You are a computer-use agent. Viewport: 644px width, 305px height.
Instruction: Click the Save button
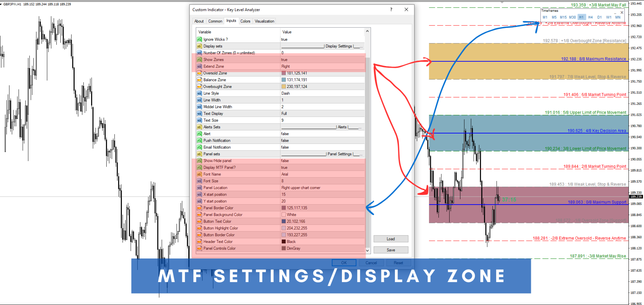point(391,250)
